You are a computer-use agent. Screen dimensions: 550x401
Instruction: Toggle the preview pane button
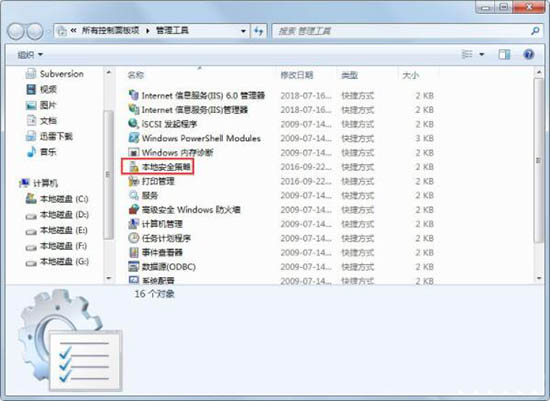pyautogui.click(x=504, y=54)
